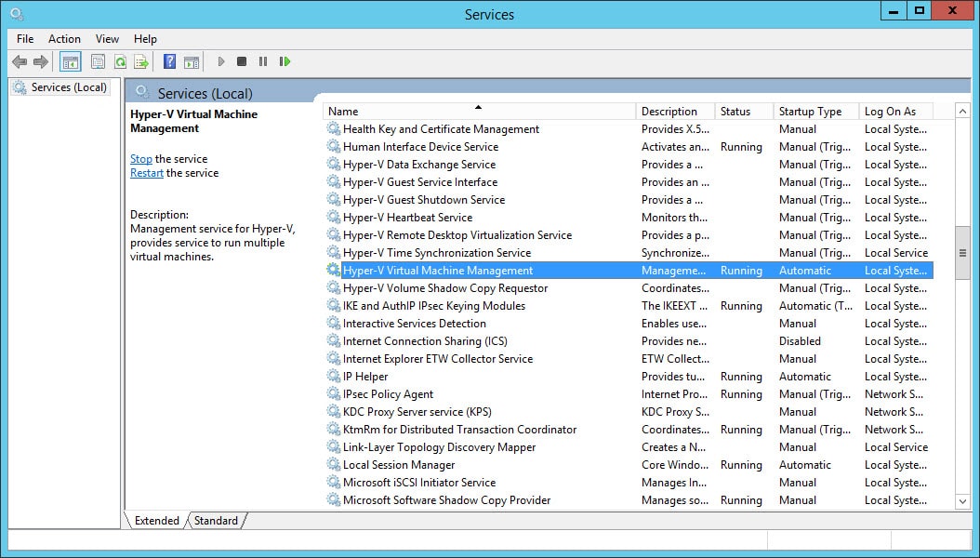Click the Start Service play icon
This screenshot has height=558, width=980.
[220, 61]
